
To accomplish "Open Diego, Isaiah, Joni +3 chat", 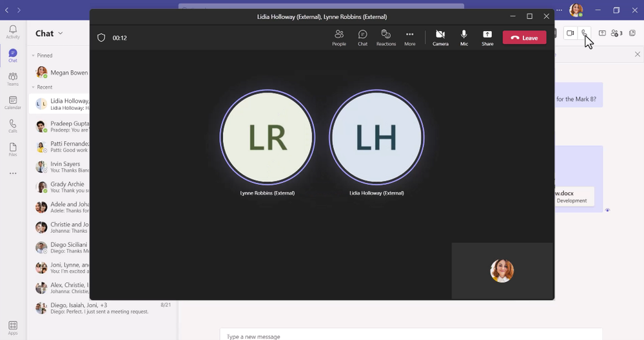I will pos(102,308).
